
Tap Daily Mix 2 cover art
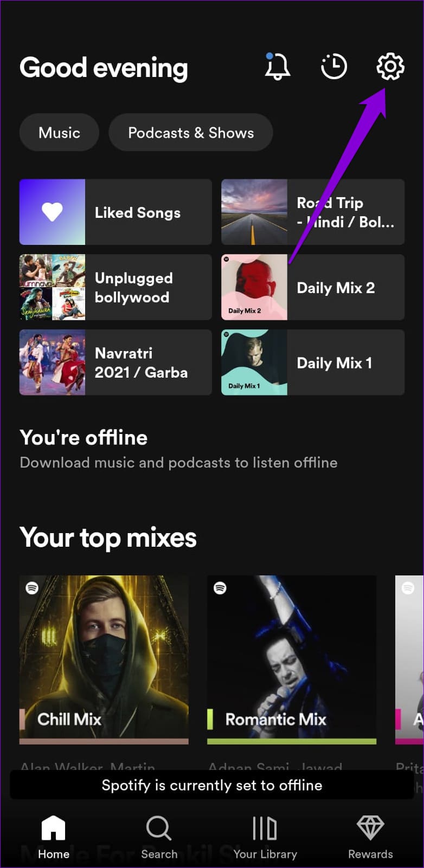254,287
